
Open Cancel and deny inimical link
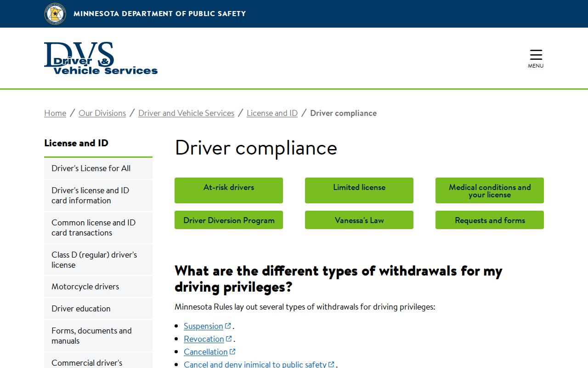(255, 364)
